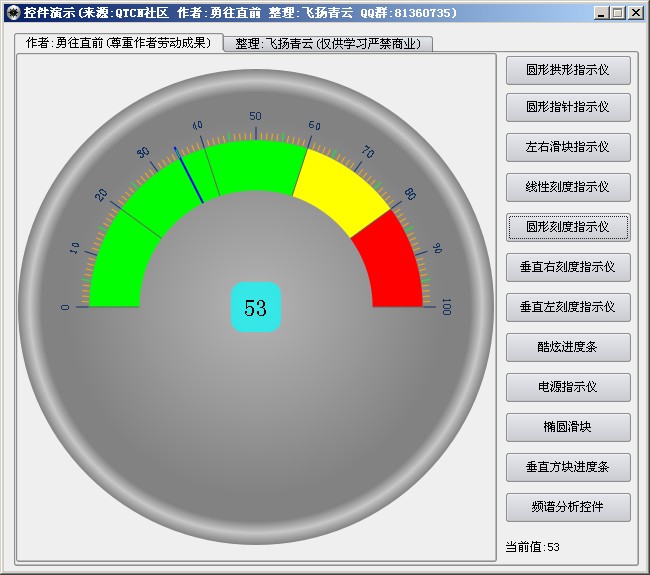
Task: Click the blue needle on the gauge
Action: (189, 175)
